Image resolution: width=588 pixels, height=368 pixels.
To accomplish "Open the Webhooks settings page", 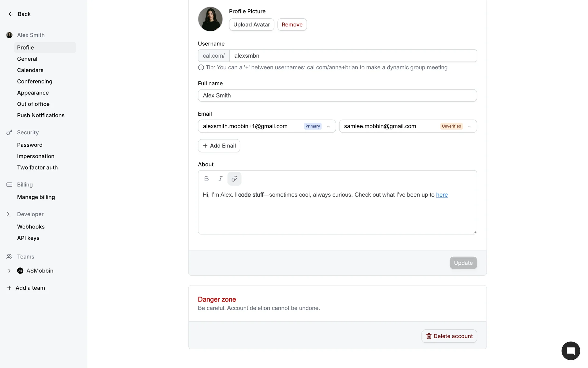I will pyautogui.click(x=31, y=227).
